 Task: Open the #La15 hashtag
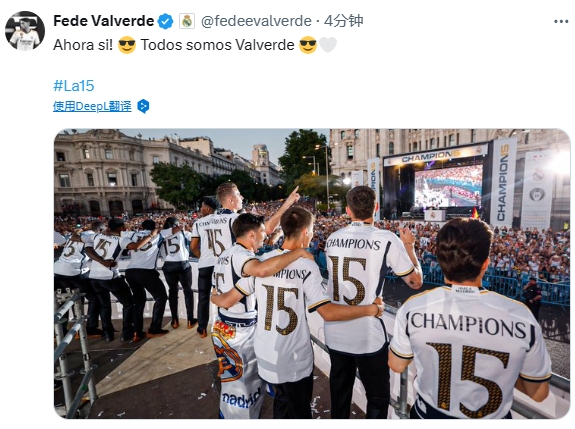pyautogui.click(x=74, y=86)
